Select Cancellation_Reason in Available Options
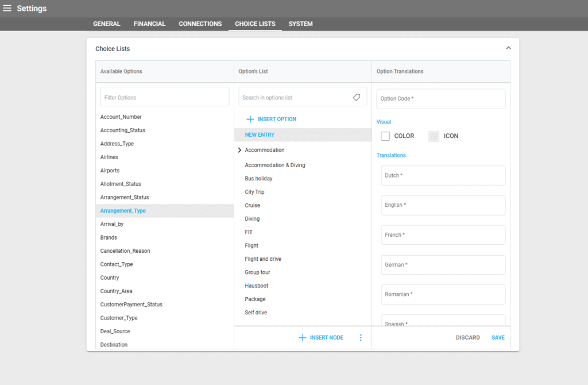The height and width of the screenshot is (385, 588). (125, 251)
